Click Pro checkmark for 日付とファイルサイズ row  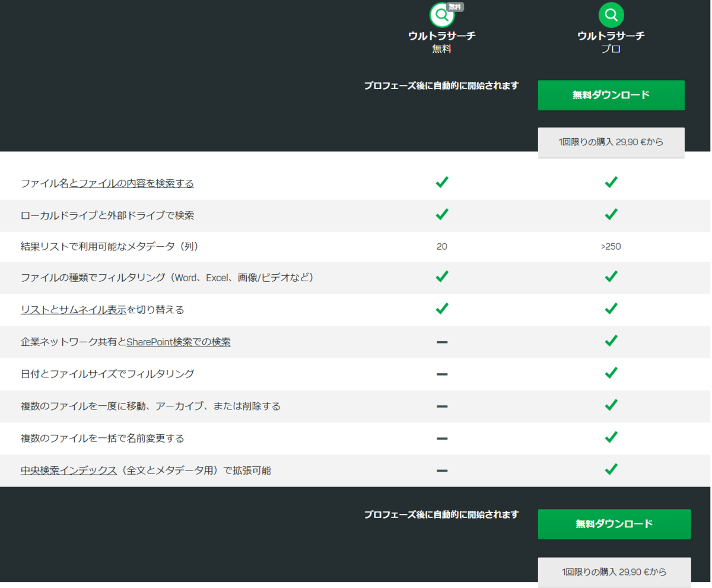coord(611,373)
